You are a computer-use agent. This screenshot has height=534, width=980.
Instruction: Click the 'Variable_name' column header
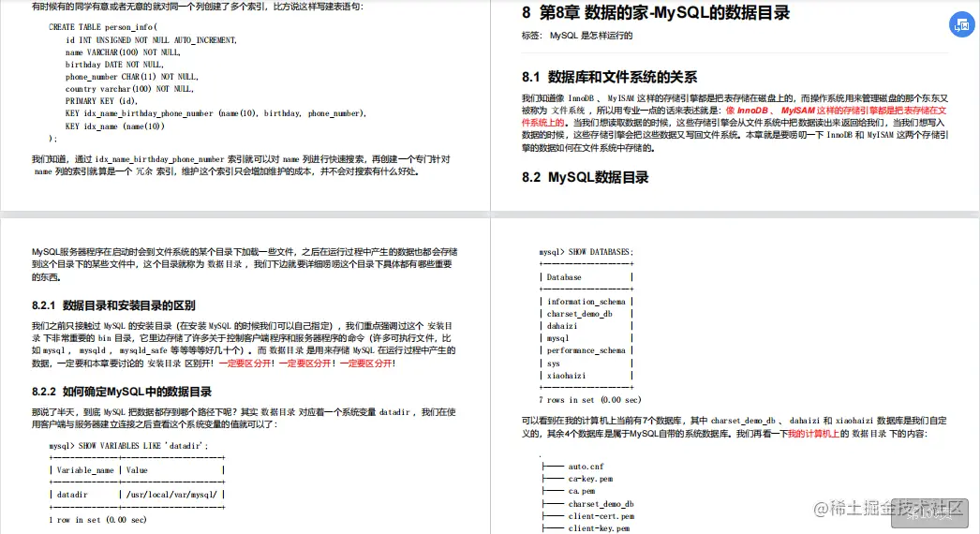coord(85,470)
